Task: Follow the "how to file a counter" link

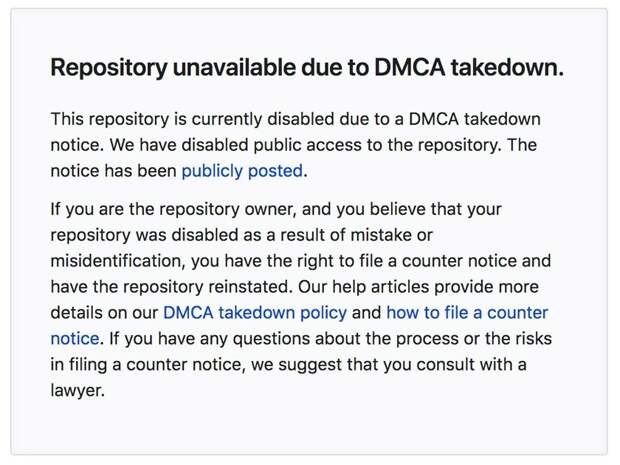Action: point(467,312)
